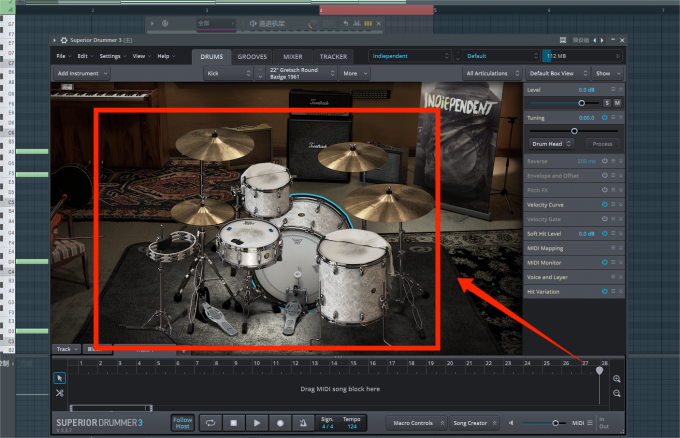Toggle the loop icon in transport

pyautogui.click(x=211, y=423)
